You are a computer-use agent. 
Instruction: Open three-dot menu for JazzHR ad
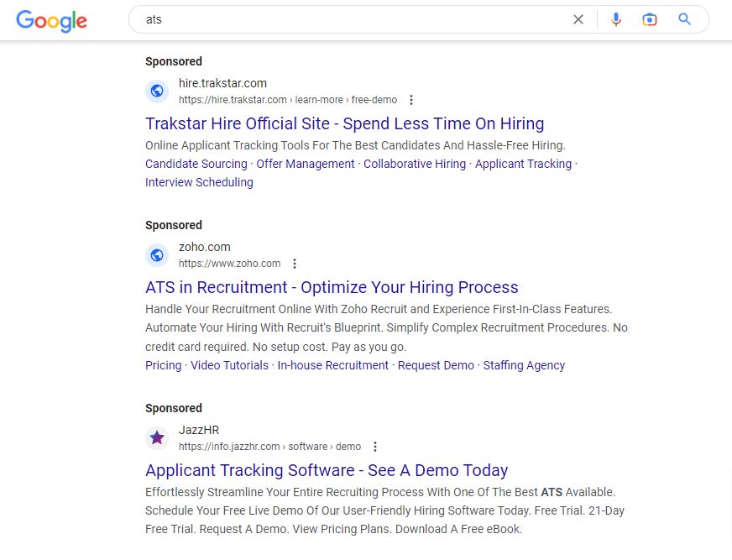375,447
